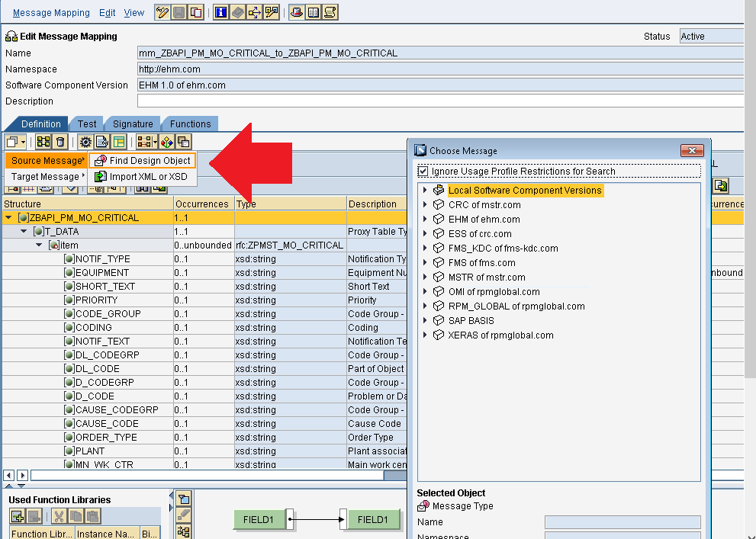Click Find Design Object menu entry
Viewport: 756px width, 539px height.
(x=149, y=160)
